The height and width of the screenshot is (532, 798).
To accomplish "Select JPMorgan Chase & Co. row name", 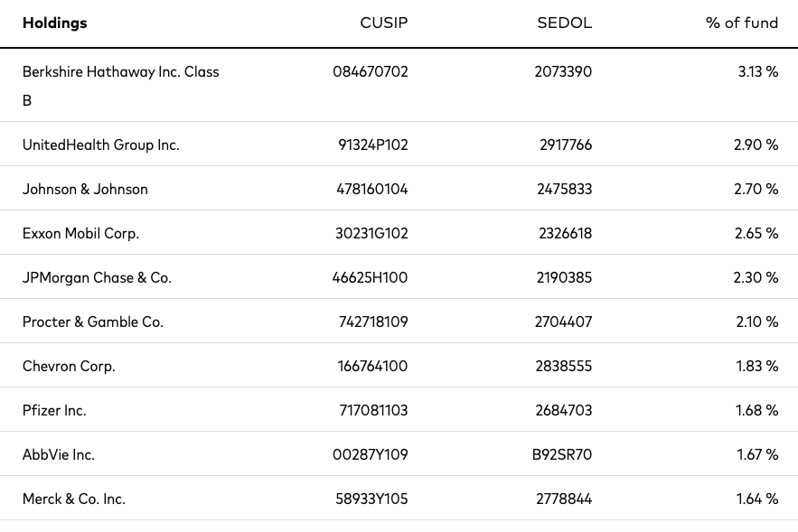I will coord(97,277).
